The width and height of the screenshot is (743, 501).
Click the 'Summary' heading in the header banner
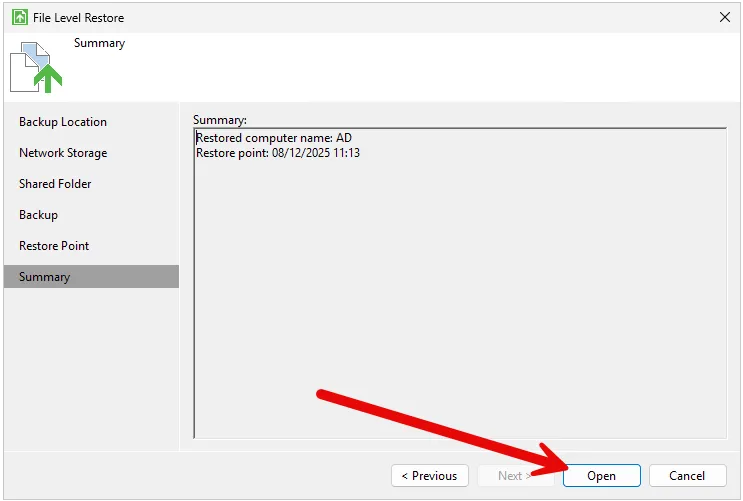(x=99, y=44)
